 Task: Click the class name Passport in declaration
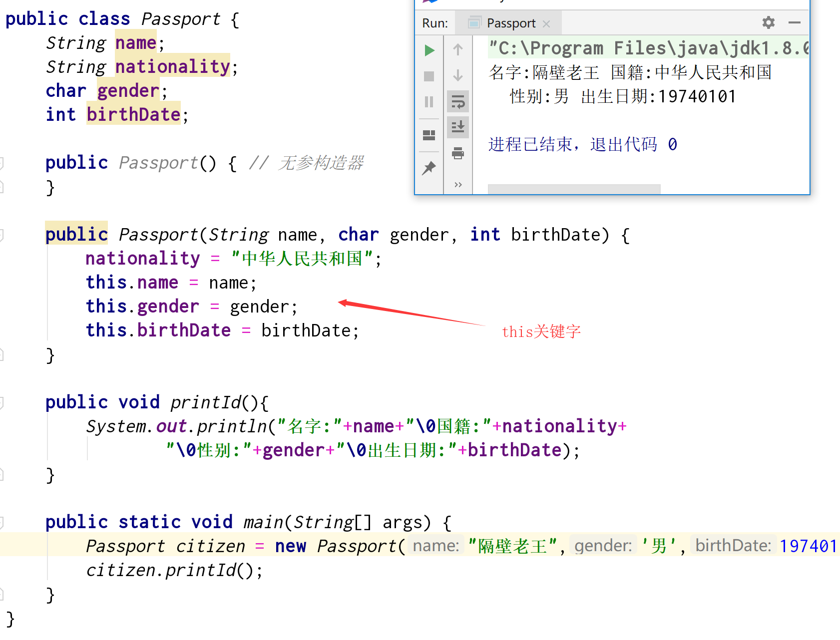[x=180, y=19]
